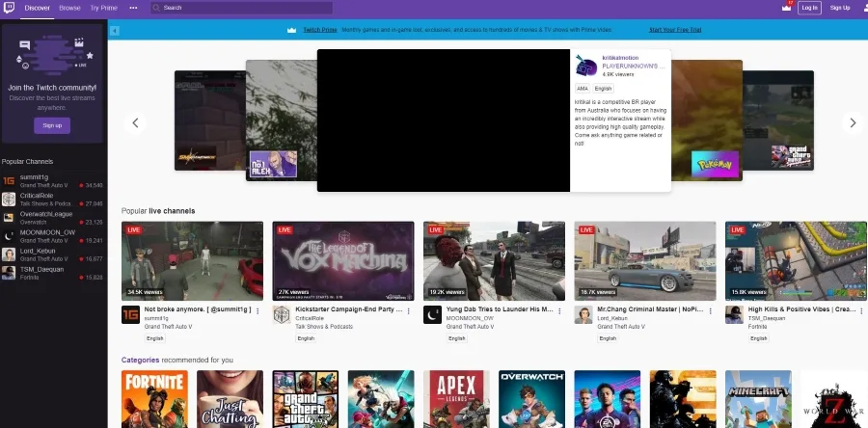The image size is (868, 428).
Task: Select the Try Prime tab
Action: pyautogui.click(x=104, y=8)
